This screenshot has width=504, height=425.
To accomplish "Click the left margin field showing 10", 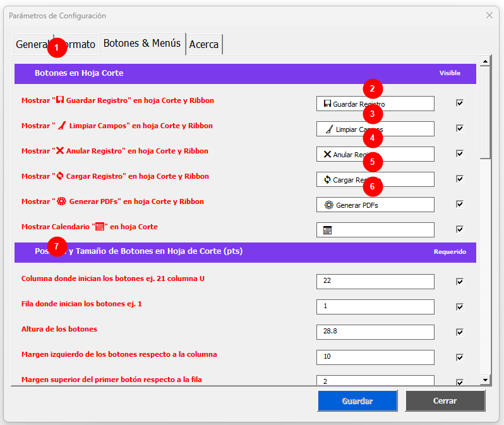I will [375, 357].
